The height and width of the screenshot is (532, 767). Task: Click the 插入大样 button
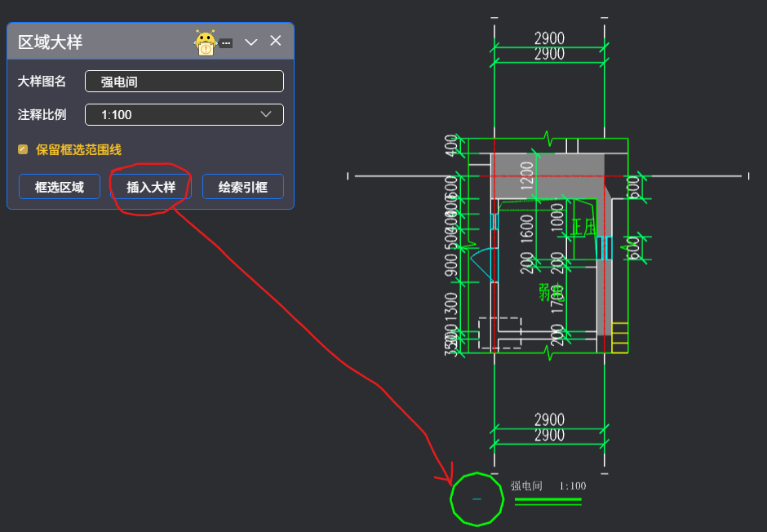[151, 187]
